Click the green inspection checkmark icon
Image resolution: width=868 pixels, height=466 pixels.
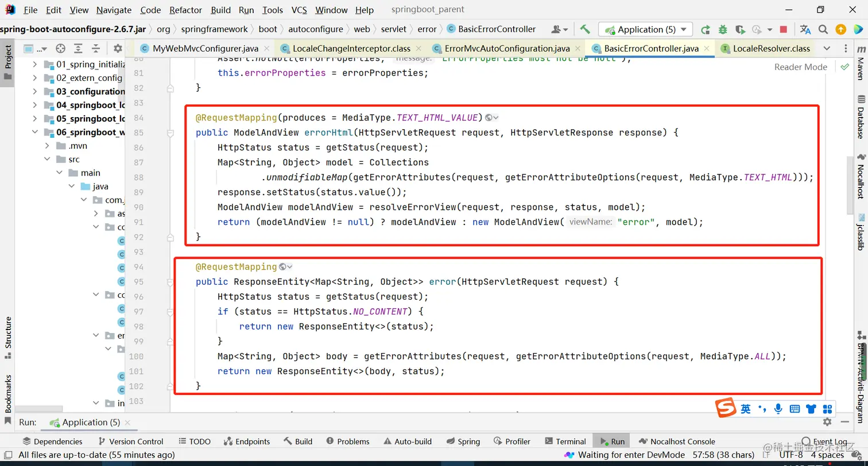click(844, 67)
